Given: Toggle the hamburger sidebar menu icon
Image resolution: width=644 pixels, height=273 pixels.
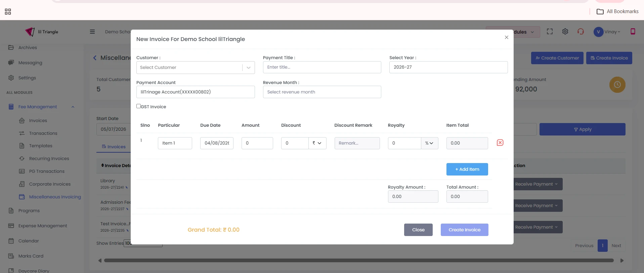Looking at the screenshot, I should click(x=92, y=32).
